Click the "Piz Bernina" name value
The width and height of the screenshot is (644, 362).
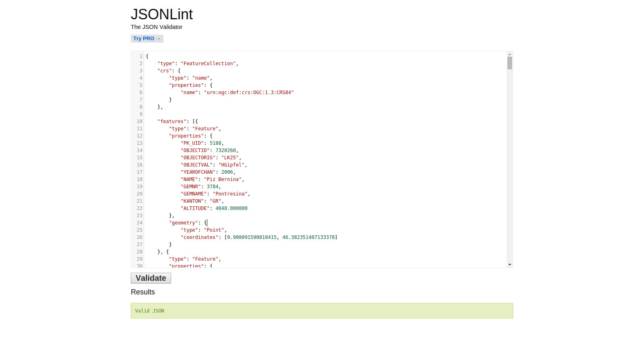click(x=223, y=179)
